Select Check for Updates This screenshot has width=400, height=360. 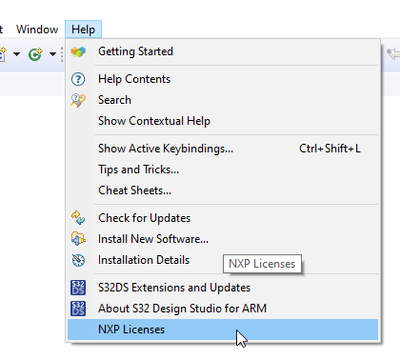click(223, 218)
